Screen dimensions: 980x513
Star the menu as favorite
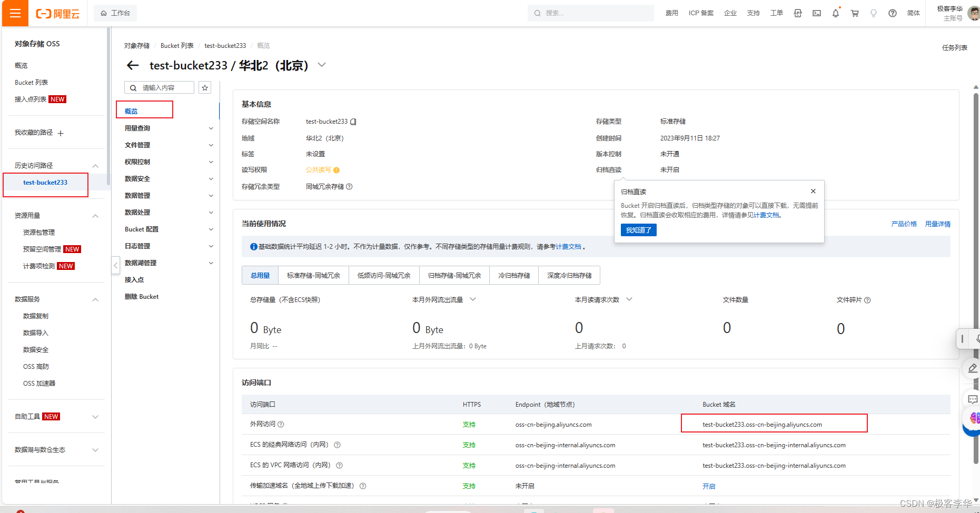point(205,87)
